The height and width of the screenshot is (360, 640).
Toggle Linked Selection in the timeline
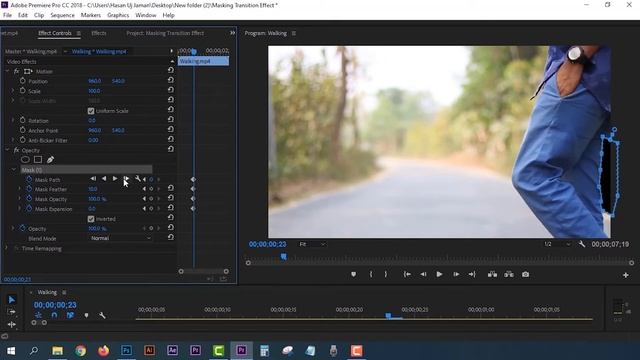70,316
